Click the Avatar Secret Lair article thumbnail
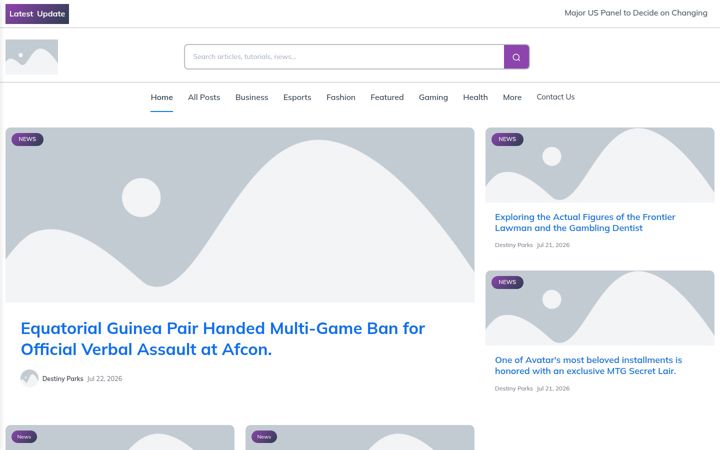The height and width of the screenshot is (450, 720). (x=600, y=308)
